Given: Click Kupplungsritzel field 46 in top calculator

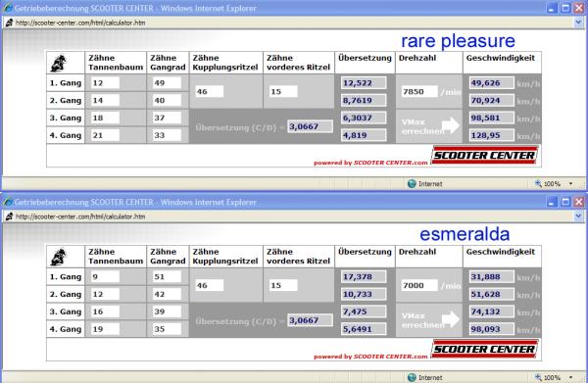Looking at the screenshot, I should click(x=210, y=91).
